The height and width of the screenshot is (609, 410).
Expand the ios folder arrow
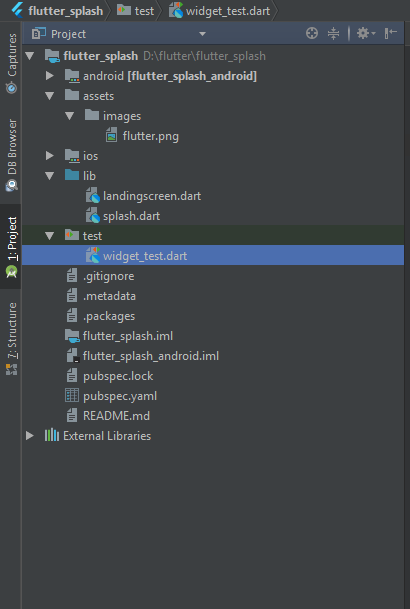(50, 156)
